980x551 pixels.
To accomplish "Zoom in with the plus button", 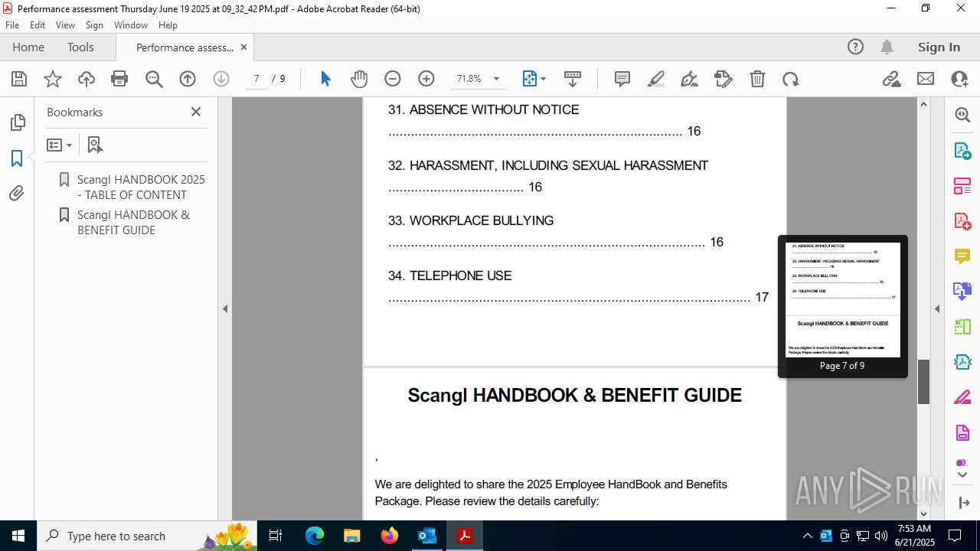I will click(426, 79).
